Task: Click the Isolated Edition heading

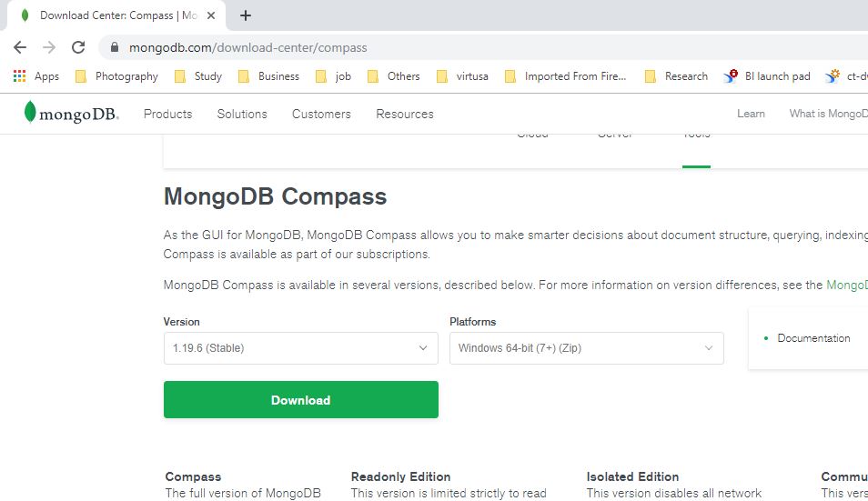Action: [x=632, y=476]
